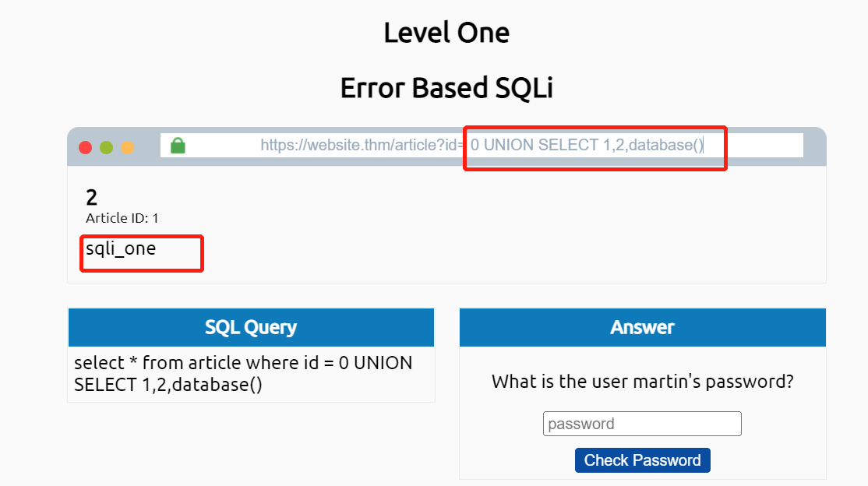Viewport: 868px width, 486px height.
Task: Click the https://website.thm/article?id= URL prefix
Action: tap(362, 146)
